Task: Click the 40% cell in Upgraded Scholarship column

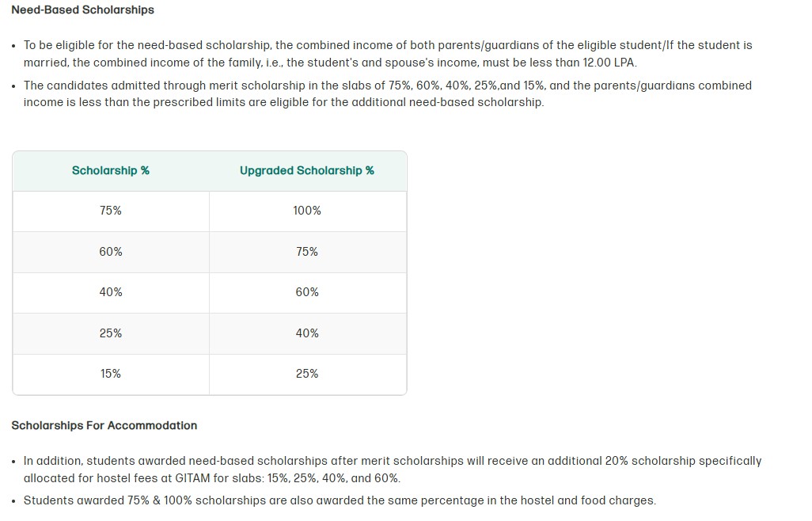Action: [307, 333]
